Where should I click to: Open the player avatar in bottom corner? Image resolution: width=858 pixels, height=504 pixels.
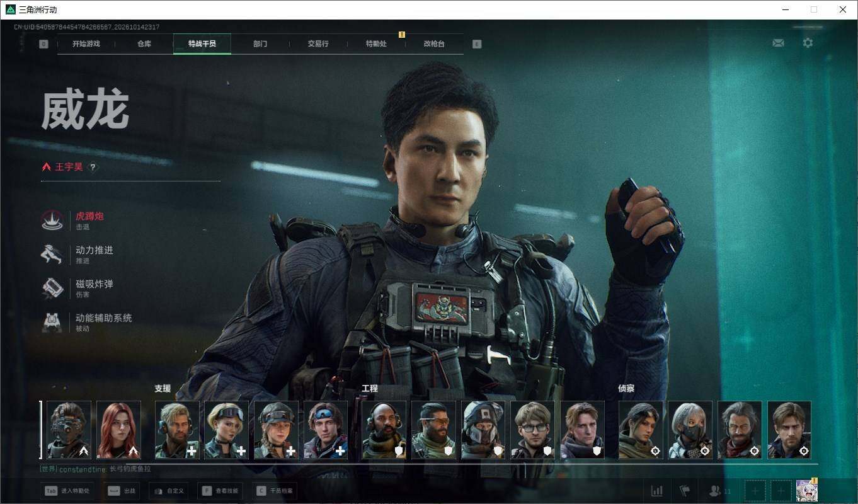[x=807, y=490]
